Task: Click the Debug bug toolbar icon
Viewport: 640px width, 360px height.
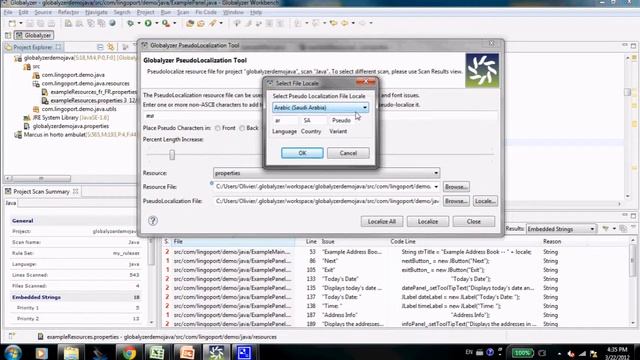Action: pos(130,23)
